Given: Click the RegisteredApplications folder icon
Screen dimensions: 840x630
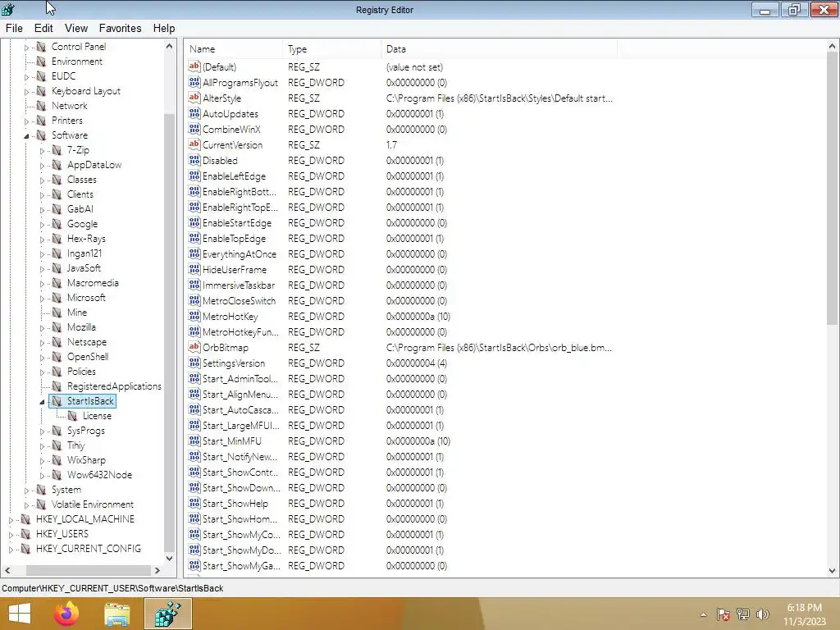Looking at the screenshot, I should click(57, 386).
